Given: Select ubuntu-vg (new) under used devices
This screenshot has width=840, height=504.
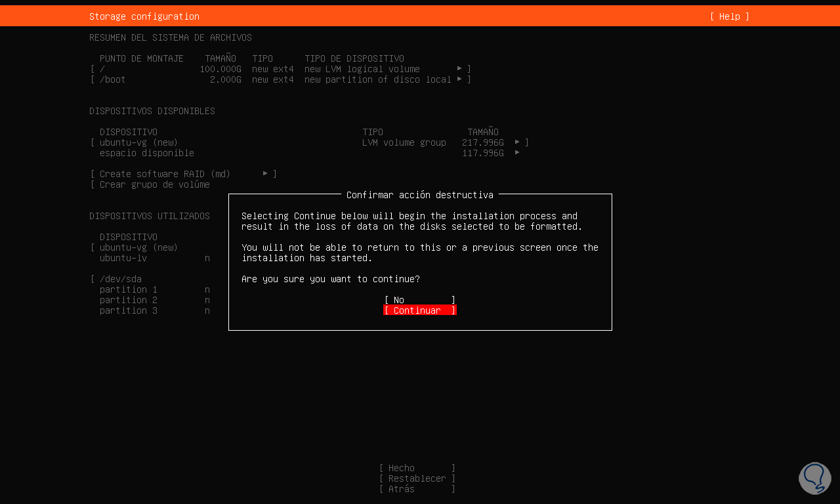Looking at the screenshot, I should point(139,247).
